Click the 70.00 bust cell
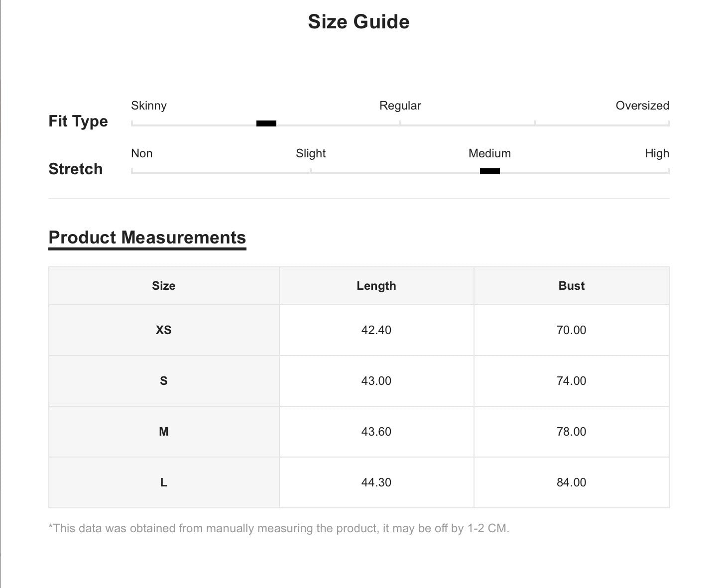The height and width of the screenshot is (588, 717). (x=572, y=330)
